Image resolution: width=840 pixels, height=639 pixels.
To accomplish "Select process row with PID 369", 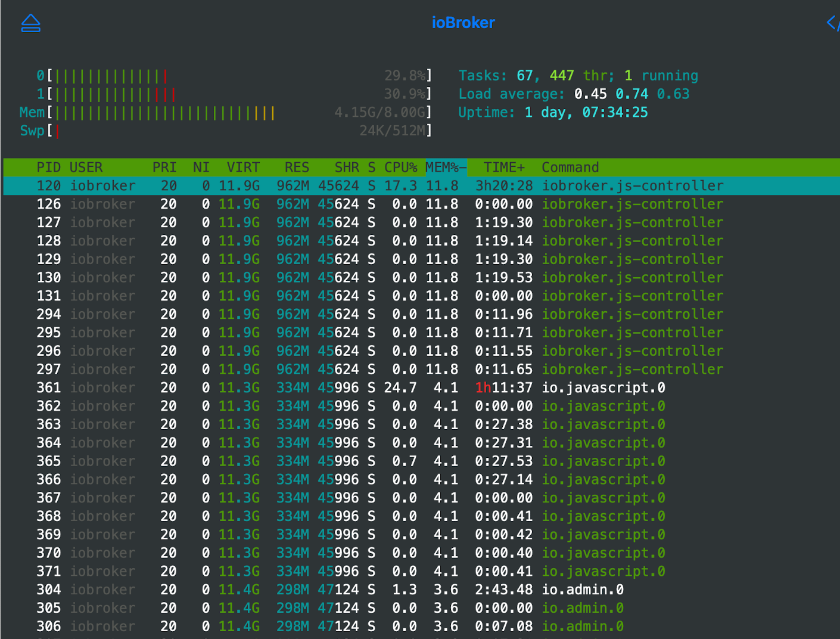I will [421, 535].
